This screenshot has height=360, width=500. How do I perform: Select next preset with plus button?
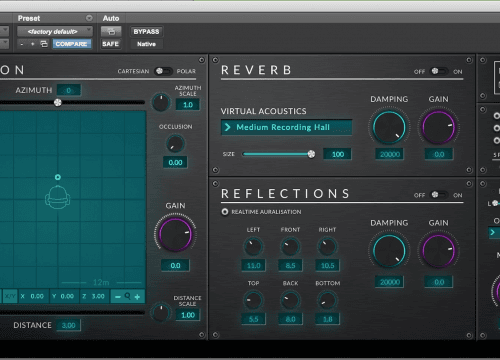33,44
